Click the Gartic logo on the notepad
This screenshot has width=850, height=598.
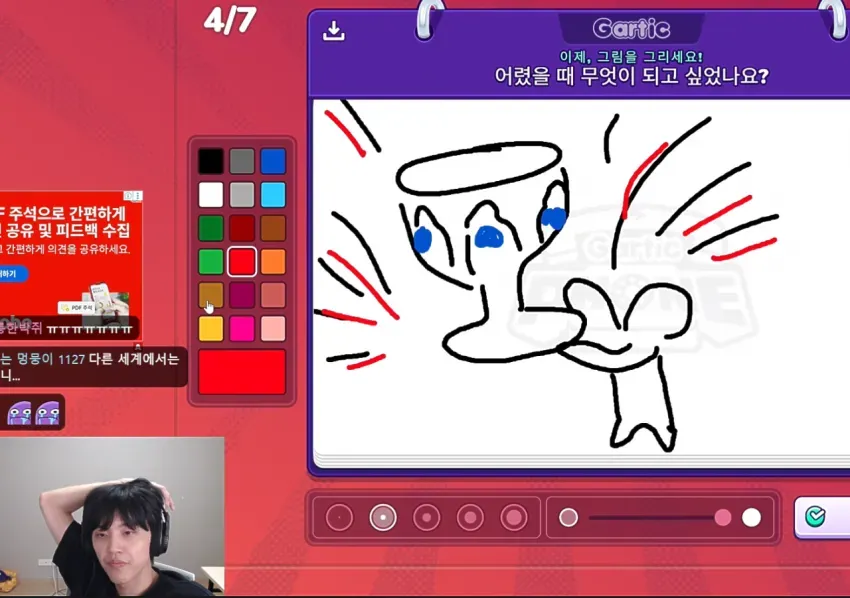[631, 29]
